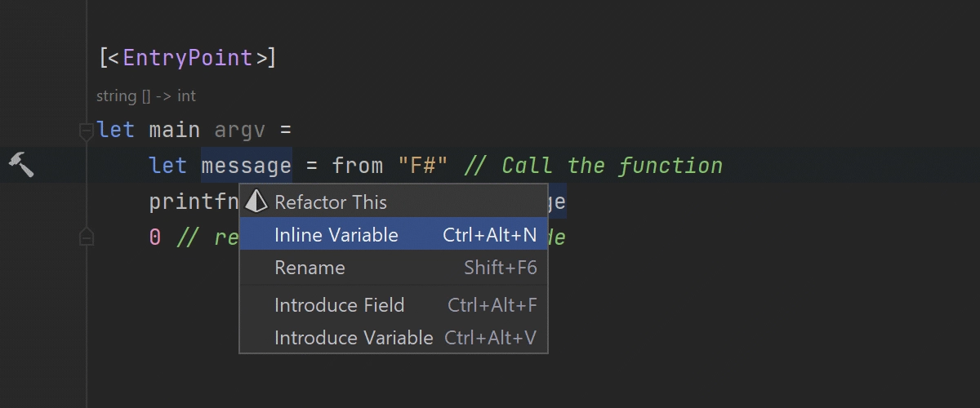Click the fold end marker near return line
The width and height of the screenshot is (980, 408).
click(x=86, y=237)
